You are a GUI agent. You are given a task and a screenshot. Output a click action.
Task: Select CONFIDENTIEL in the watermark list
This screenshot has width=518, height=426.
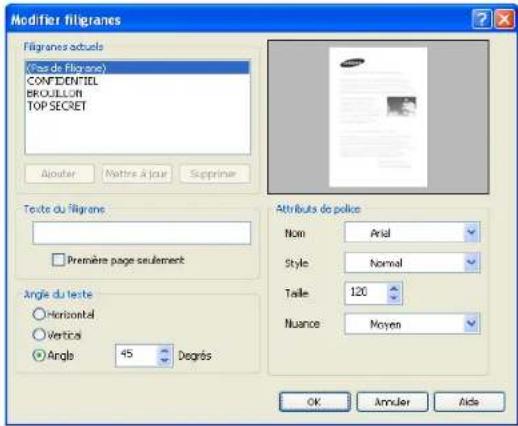tap(62, 81)
